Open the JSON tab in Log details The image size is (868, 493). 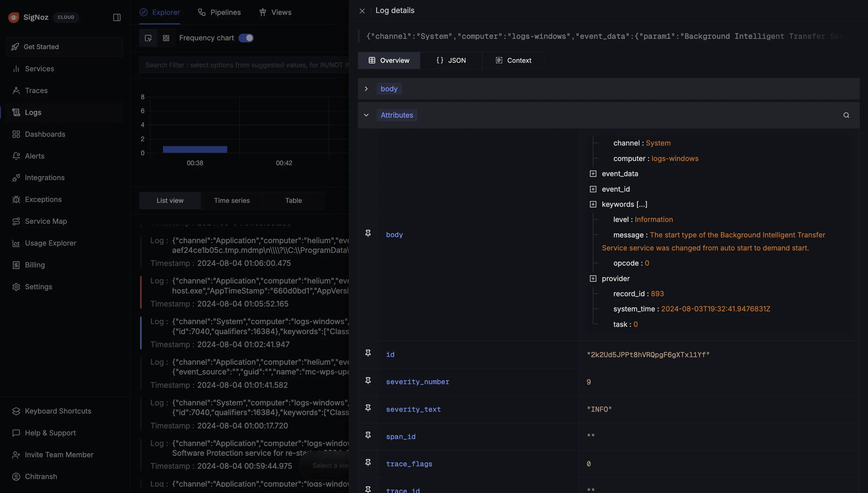451,60
